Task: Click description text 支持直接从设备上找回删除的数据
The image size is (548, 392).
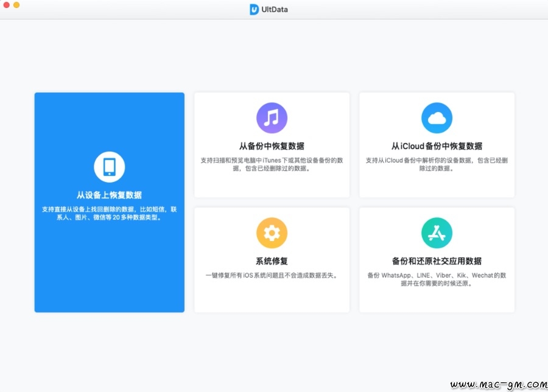Action: [110, 213]
